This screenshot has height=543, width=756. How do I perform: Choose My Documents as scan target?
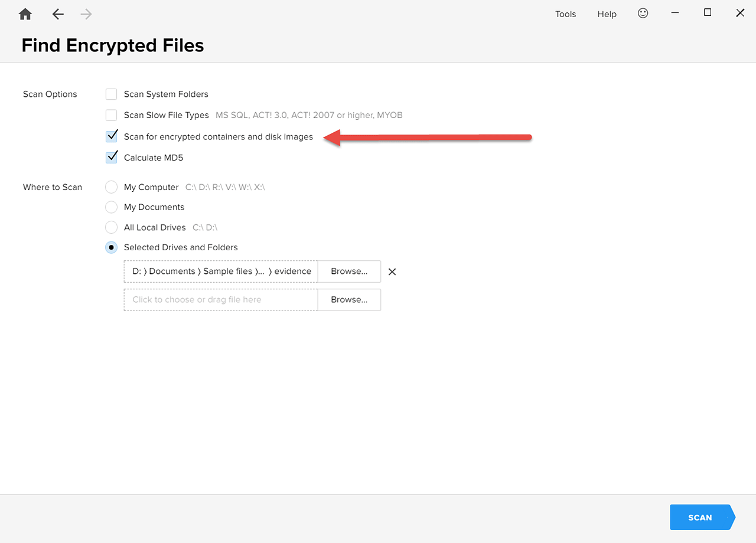pos(111,207)
